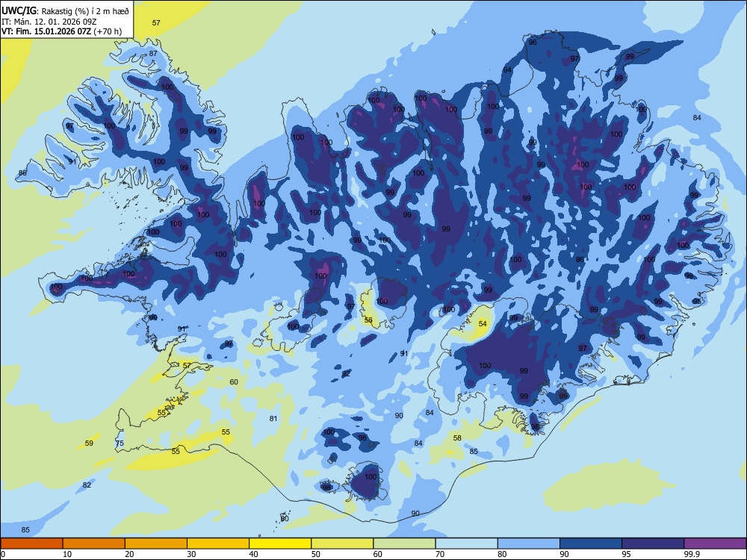This screenshot has height=560, width=747.
Task: Click the '59' humidity value on the map
Action: click(x=89, y=443)
